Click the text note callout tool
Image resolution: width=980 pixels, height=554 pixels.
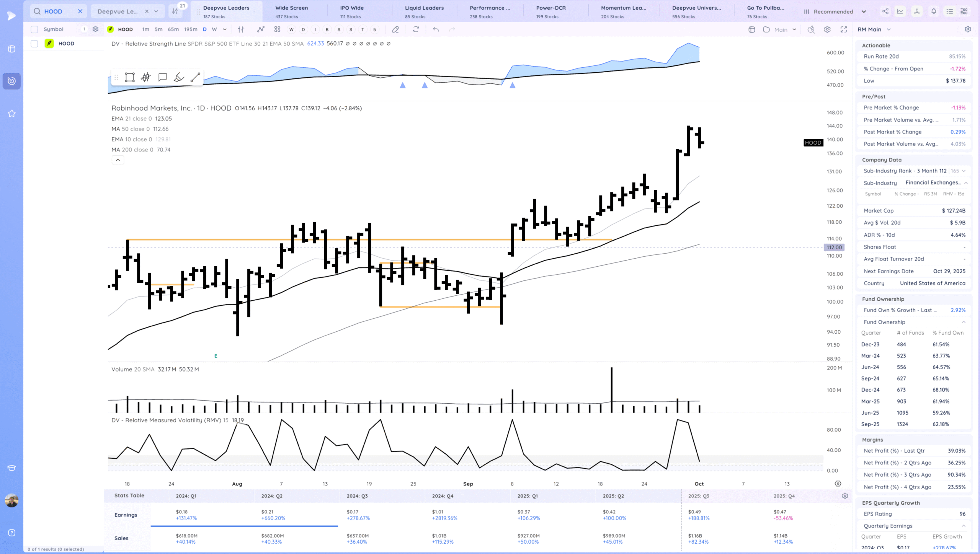pos(163,77)
